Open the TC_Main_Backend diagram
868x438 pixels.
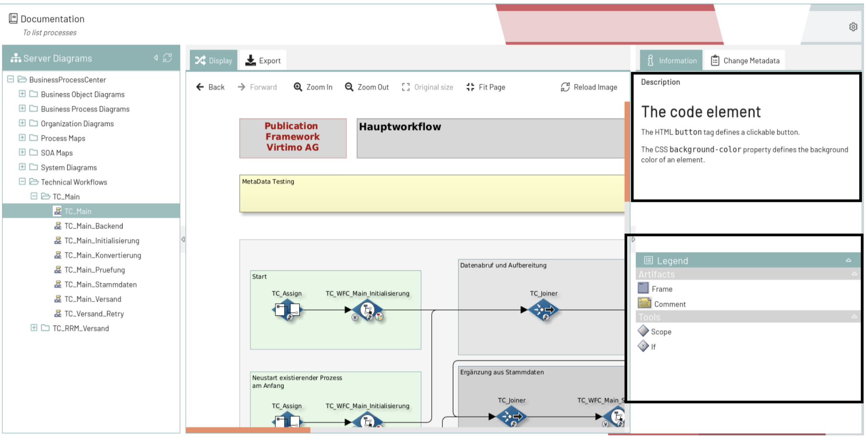click(93, 226)
